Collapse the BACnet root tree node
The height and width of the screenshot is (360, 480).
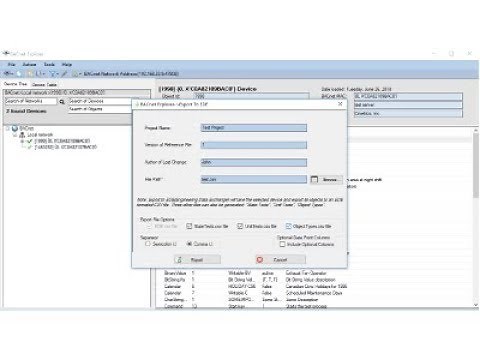click(8, 128)
